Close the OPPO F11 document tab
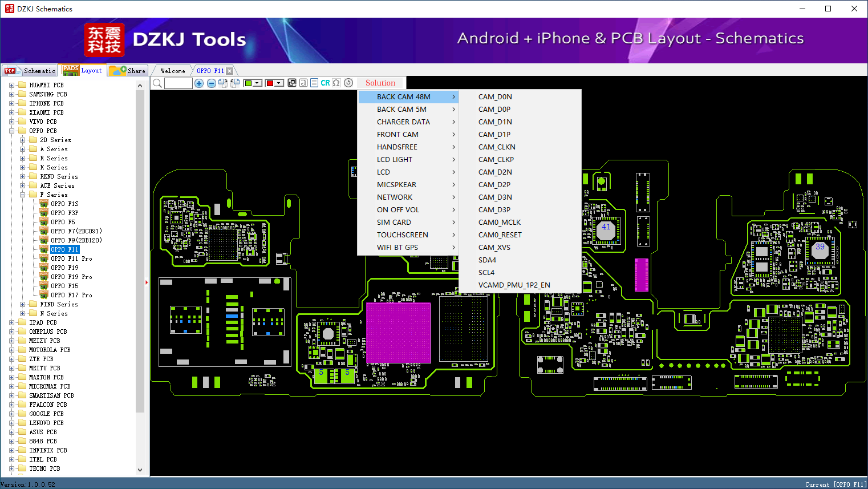 tap(229, 71)
